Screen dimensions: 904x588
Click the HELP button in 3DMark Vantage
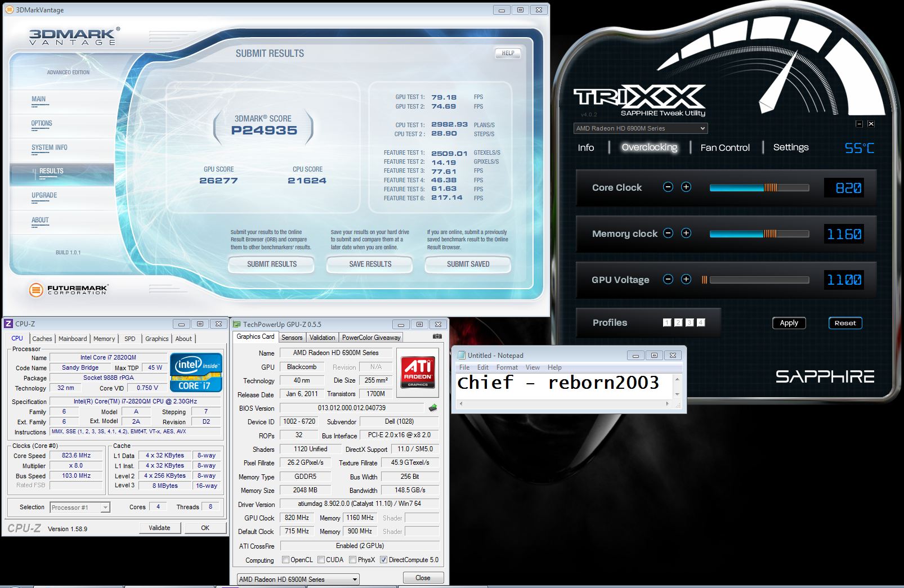pos(508,53)
